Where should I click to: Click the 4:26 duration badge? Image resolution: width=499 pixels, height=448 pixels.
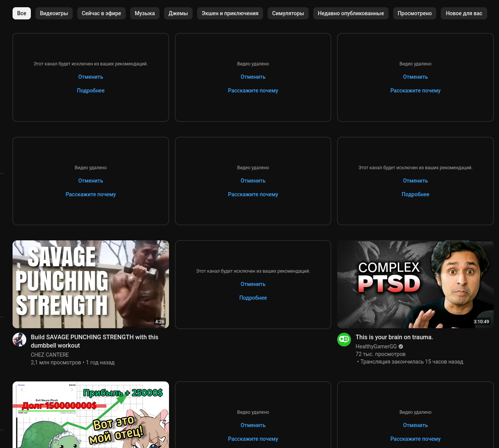(x=160, y=322)
